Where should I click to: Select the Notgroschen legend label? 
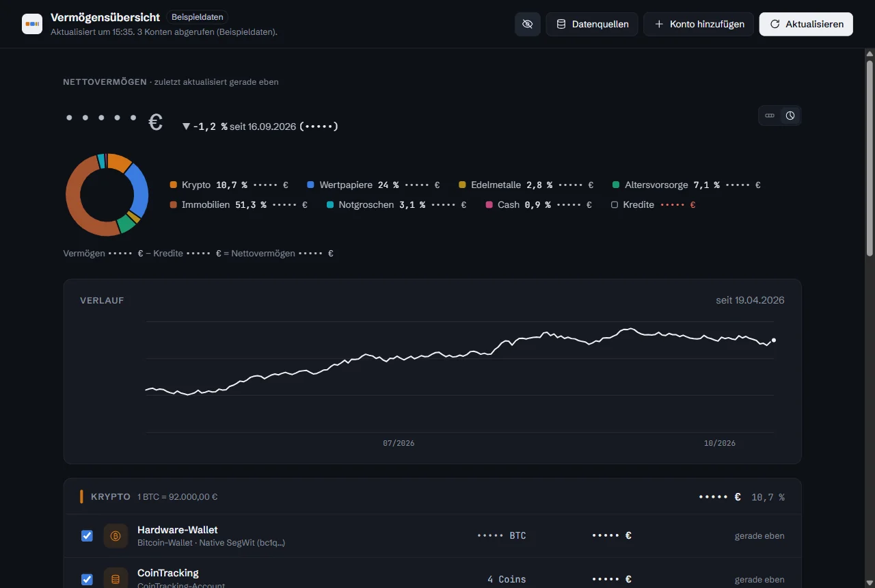(x=366, y=205)
